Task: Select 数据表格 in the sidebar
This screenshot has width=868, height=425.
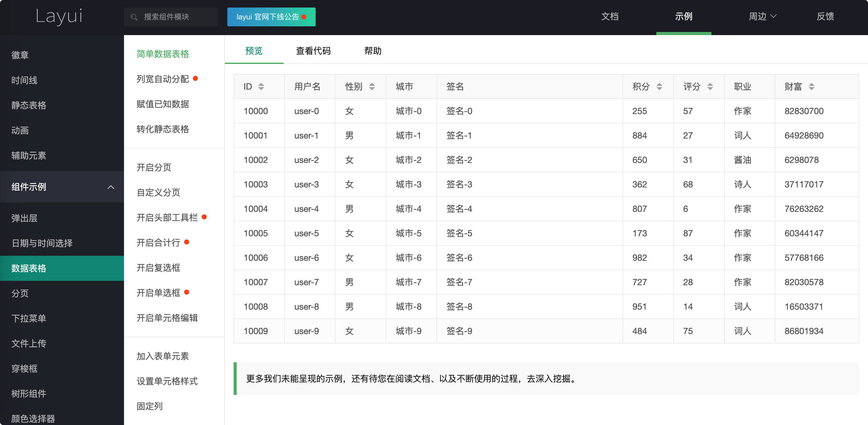Action: [62, 268]
